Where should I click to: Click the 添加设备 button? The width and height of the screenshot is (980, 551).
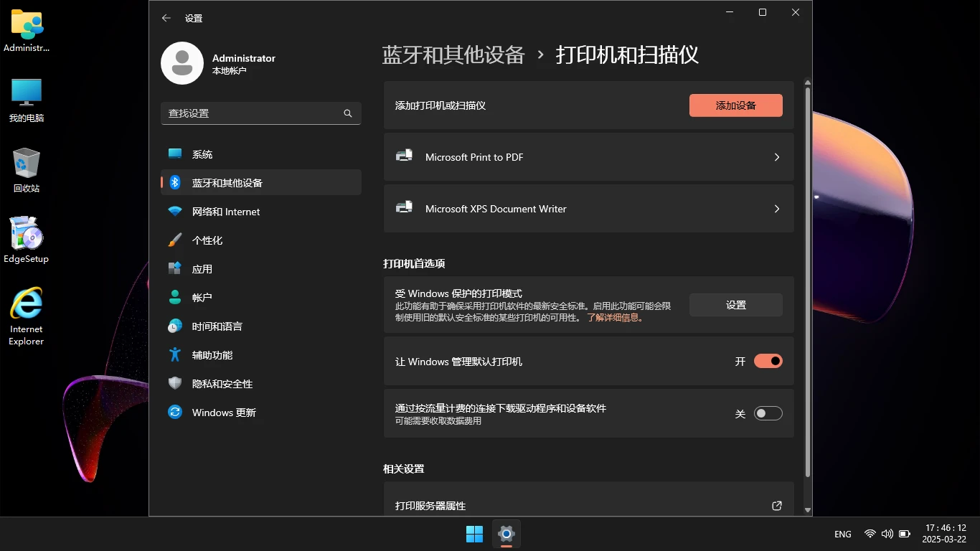tap(736, 105)
